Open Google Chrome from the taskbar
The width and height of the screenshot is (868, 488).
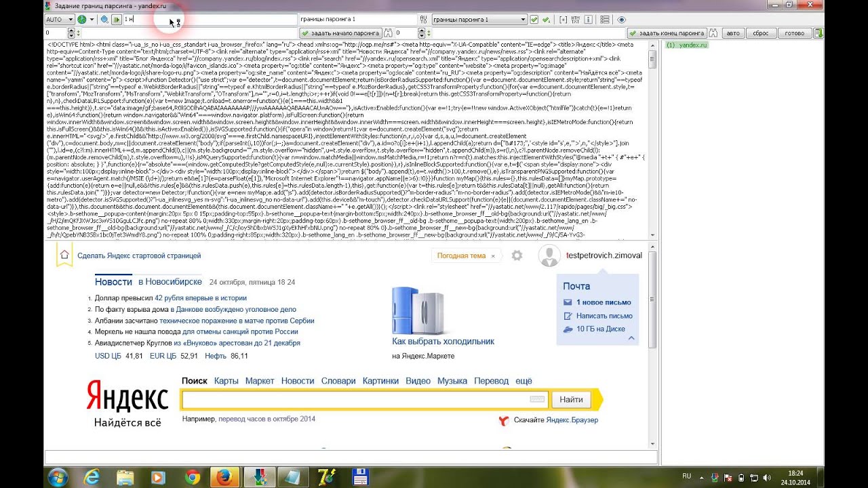pos(192,477)
